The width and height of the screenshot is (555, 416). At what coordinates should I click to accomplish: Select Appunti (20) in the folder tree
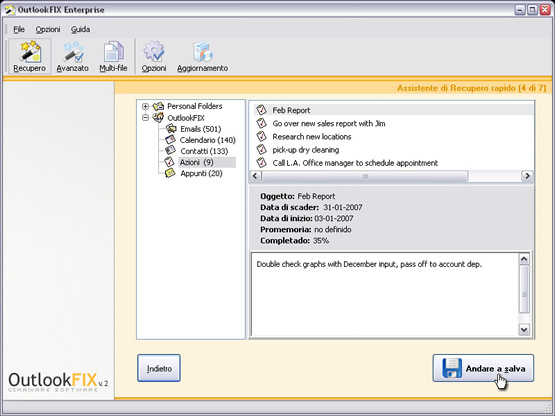click(201, 173)
